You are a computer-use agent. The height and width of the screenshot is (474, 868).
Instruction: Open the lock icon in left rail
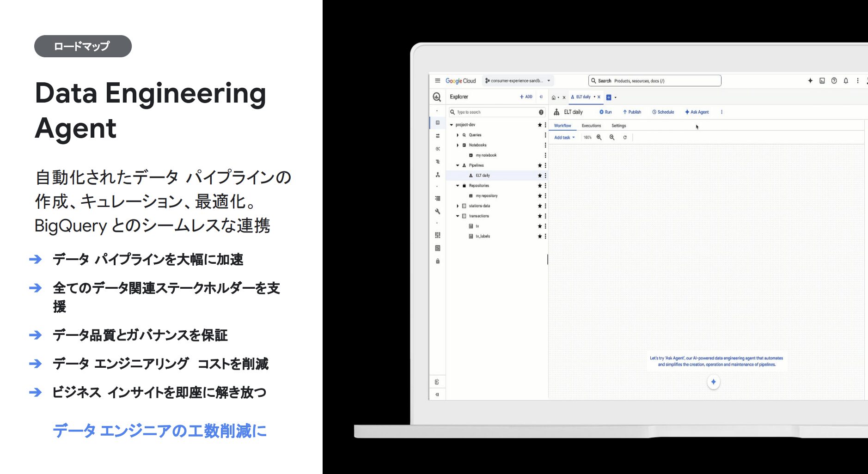pos(438,261)
